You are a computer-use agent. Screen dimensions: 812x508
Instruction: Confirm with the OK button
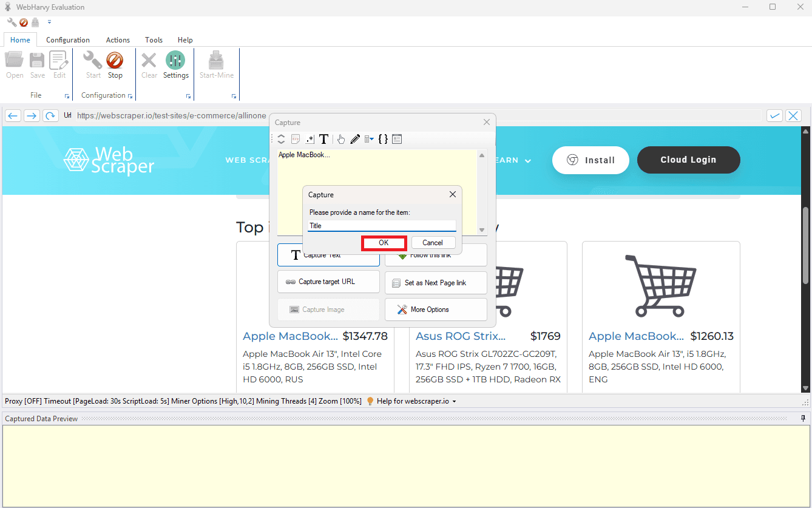pos(384,242)
